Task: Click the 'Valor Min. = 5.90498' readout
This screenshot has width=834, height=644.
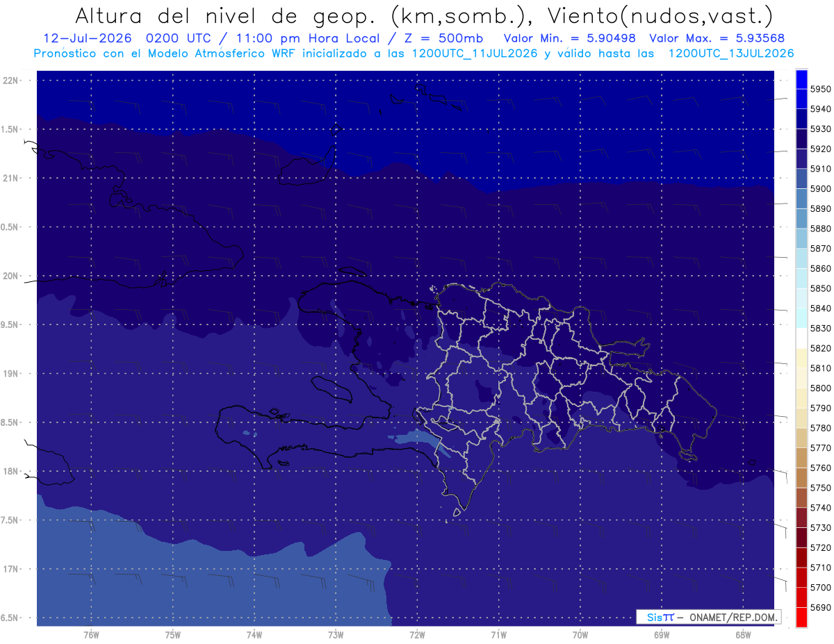Action: coord(570,38)
